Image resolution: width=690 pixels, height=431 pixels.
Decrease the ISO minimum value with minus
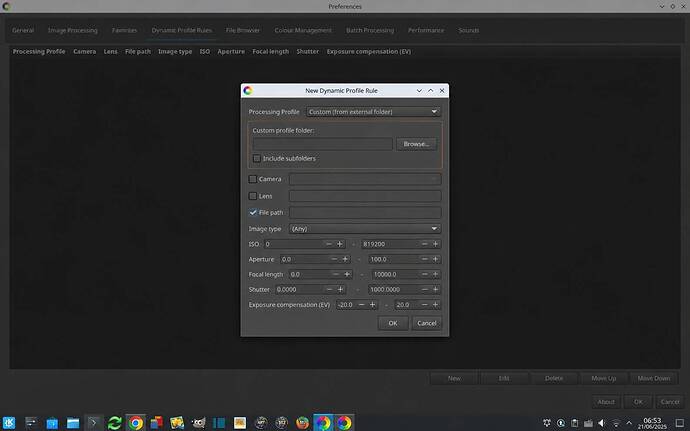(x=329, y=244)
